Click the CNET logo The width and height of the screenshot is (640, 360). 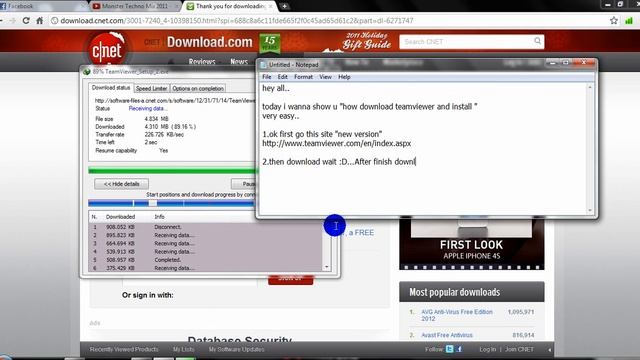(107, 50)
